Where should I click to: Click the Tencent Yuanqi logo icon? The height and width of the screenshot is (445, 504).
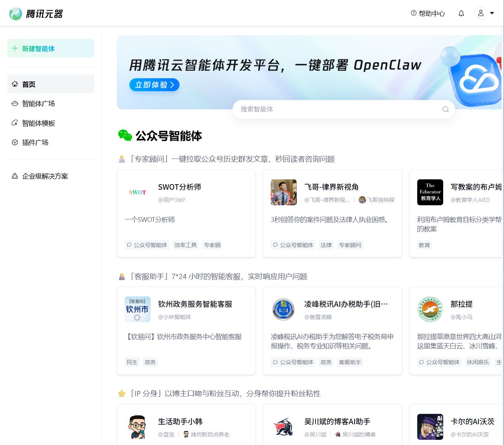tap(16, 14)
